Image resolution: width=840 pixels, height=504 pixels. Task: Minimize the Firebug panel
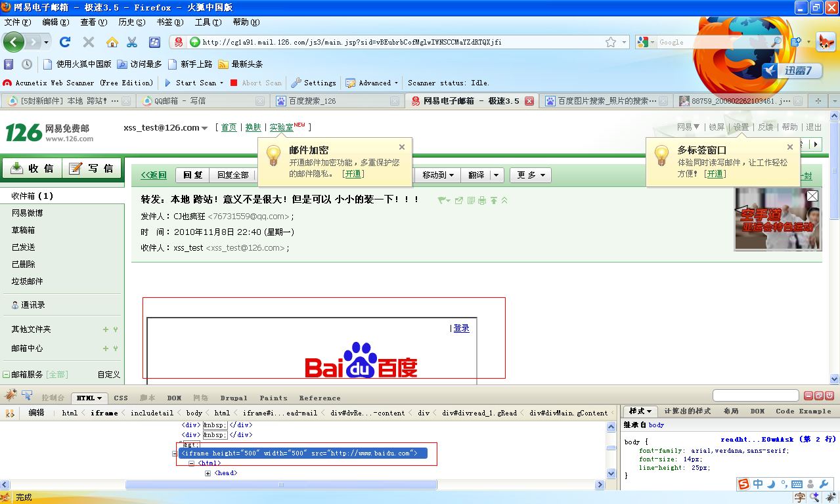click(809, 396)
